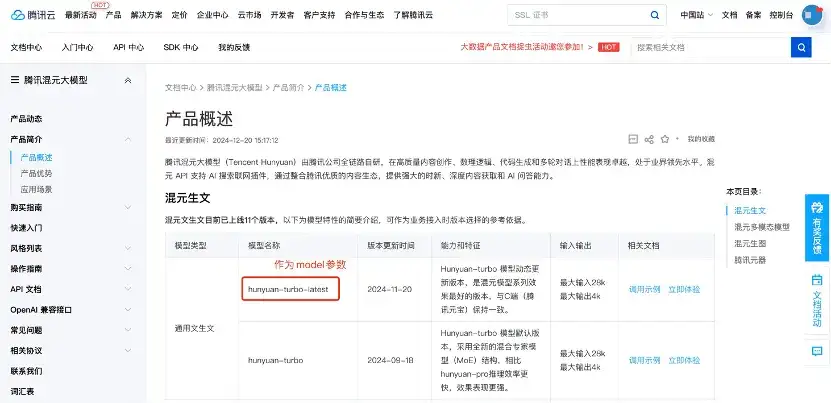The width and height of the screenshot is (832, 404).
Task: Expand the 风格列表 section chevron
Action: (127, 248)
